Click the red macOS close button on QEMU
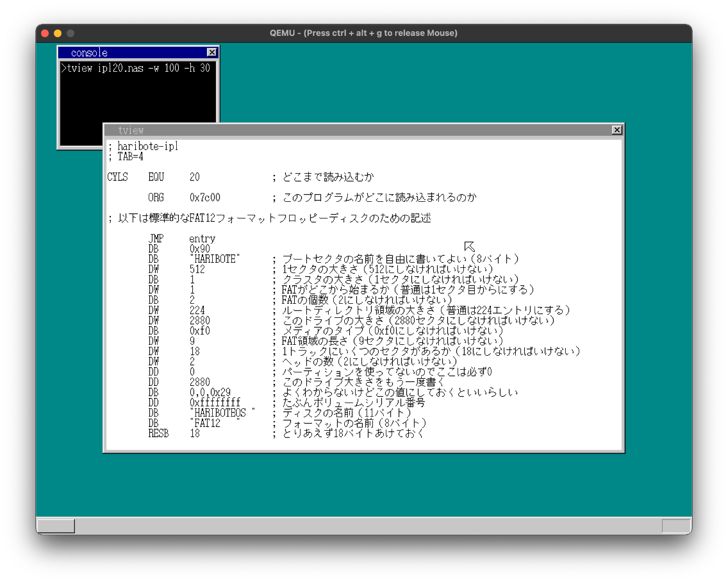 coord(45,33)
